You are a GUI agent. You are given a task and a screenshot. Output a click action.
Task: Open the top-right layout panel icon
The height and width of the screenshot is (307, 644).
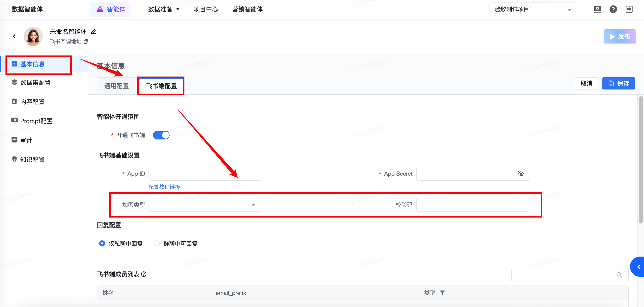(x=629, y=9)
